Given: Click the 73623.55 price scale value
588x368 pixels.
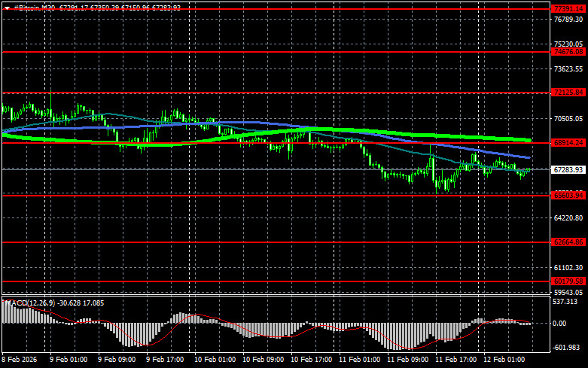Looking at the screenshot, I should [x=568, y=69].
